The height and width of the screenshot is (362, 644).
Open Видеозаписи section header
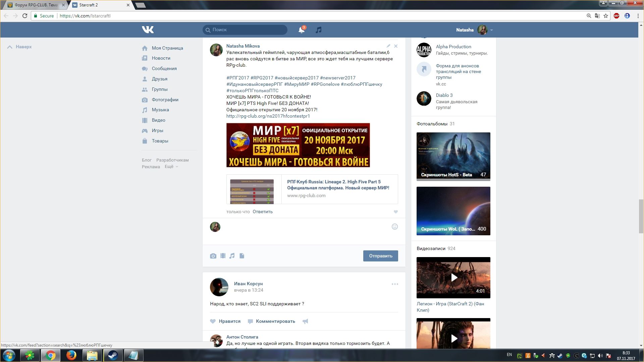coord(431,248)
